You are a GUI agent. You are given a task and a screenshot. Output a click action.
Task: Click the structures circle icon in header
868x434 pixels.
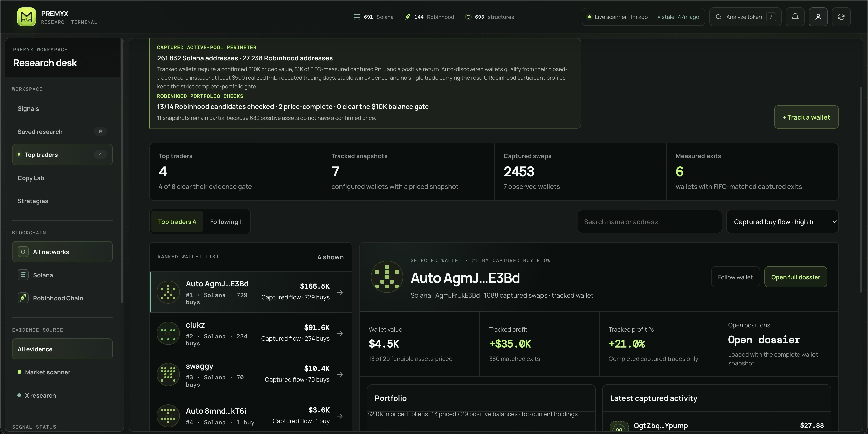tap(468, 17)
